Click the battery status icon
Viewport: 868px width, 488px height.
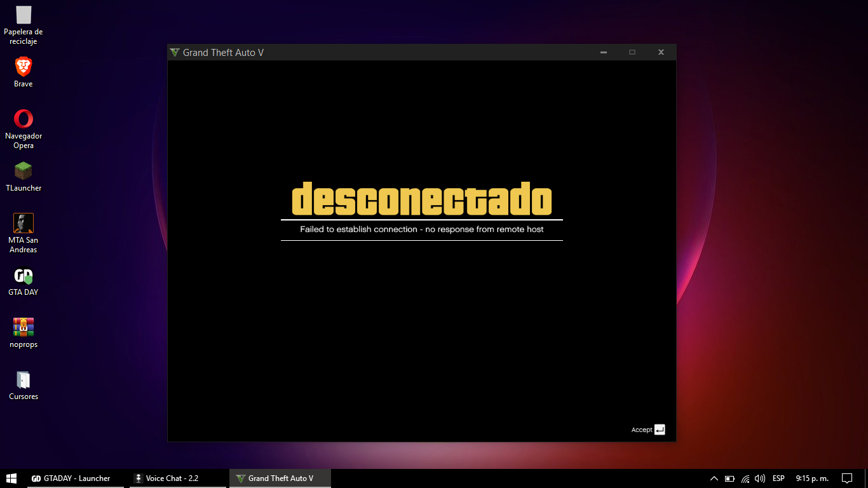click(x=729, y=478)
